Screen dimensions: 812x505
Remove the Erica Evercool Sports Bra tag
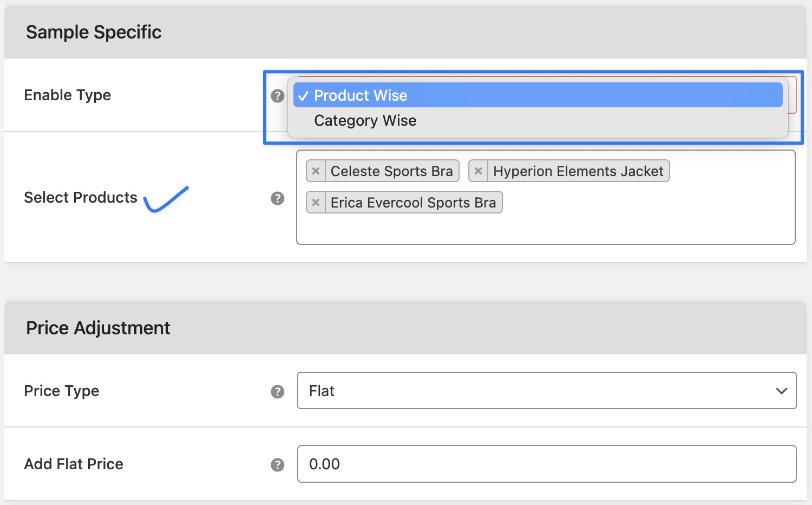(316, 202)
